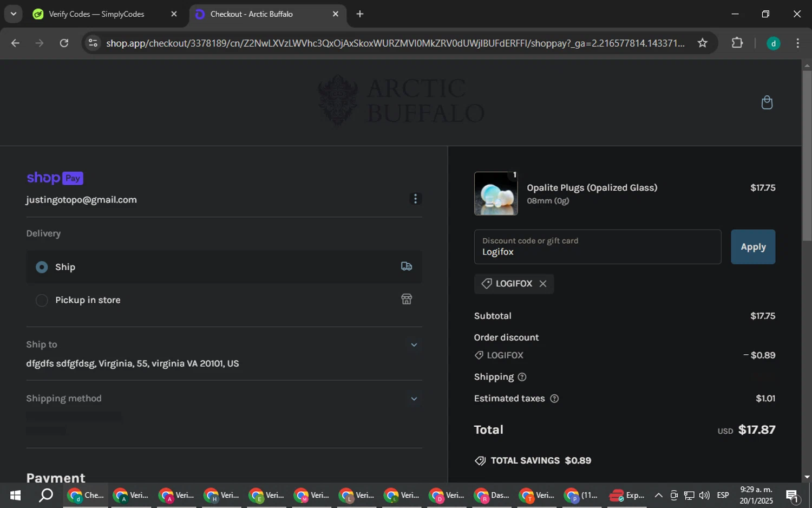Click the address bar URL
This screenshot has width=812, height=508.
pyautogui.click(x=395, y=43)
